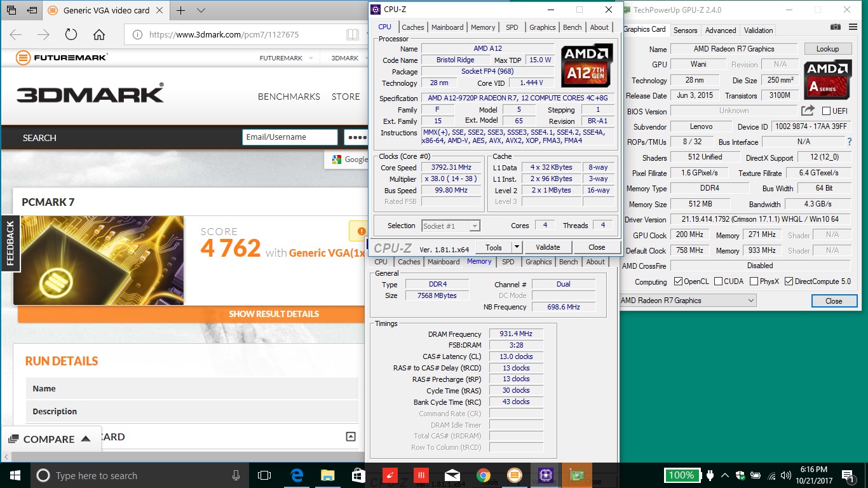Screen dimensions: 868x488
Task: Click the site lock icon in the address bar
Action: 137,35
